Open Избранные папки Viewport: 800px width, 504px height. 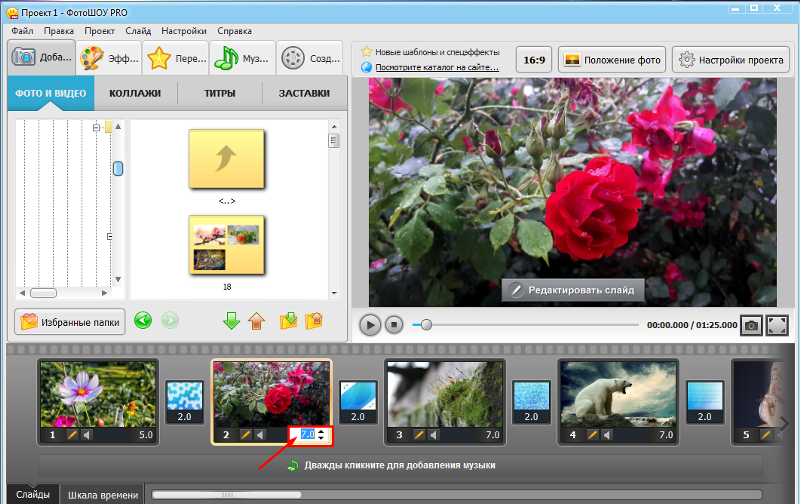(x=70, y=322)
